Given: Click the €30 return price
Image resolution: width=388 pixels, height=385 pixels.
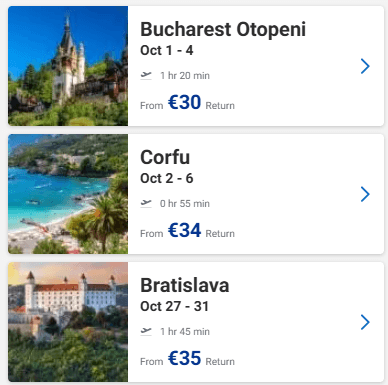Looking at the screenshot, I should click(184, 102).
